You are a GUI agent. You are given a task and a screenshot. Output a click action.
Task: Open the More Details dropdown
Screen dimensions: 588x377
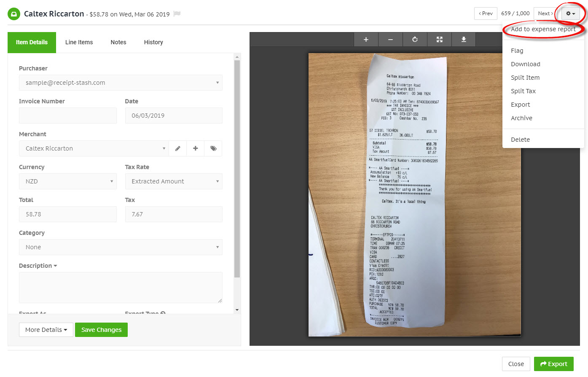(46, 329)
